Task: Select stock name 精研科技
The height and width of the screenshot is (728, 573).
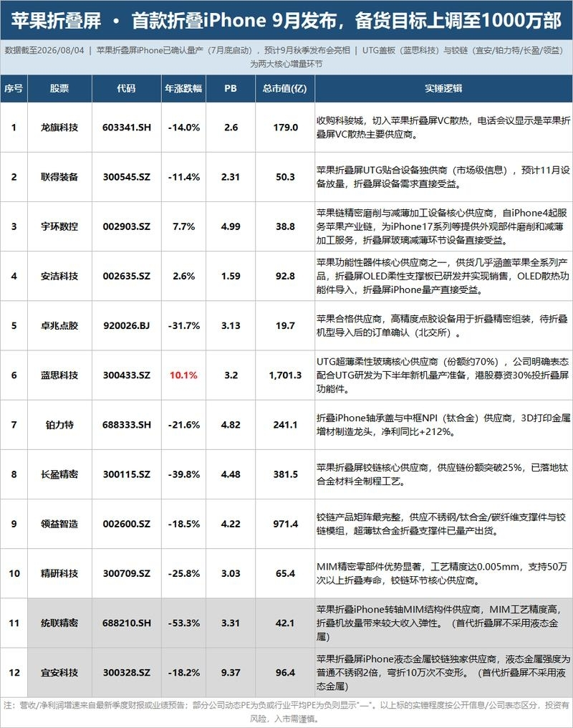Action: coord(59,574)
